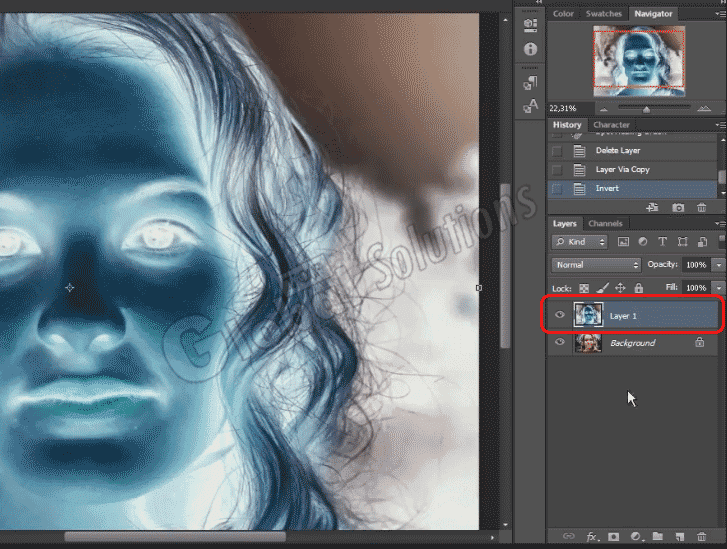Open the Info panel icon

(530, 49)
